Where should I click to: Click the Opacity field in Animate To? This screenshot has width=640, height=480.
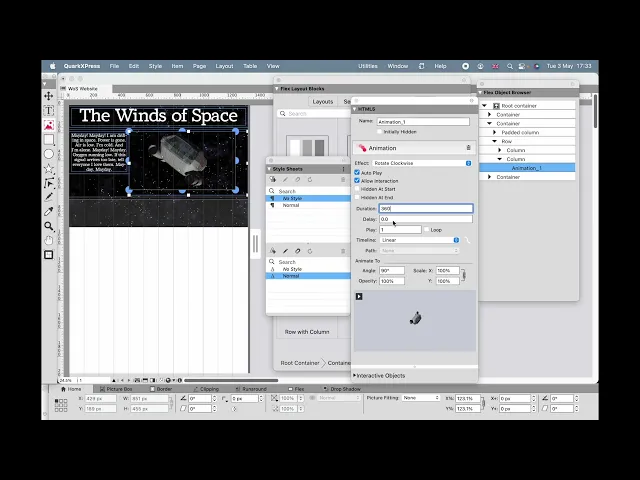(x=392, y=281)
